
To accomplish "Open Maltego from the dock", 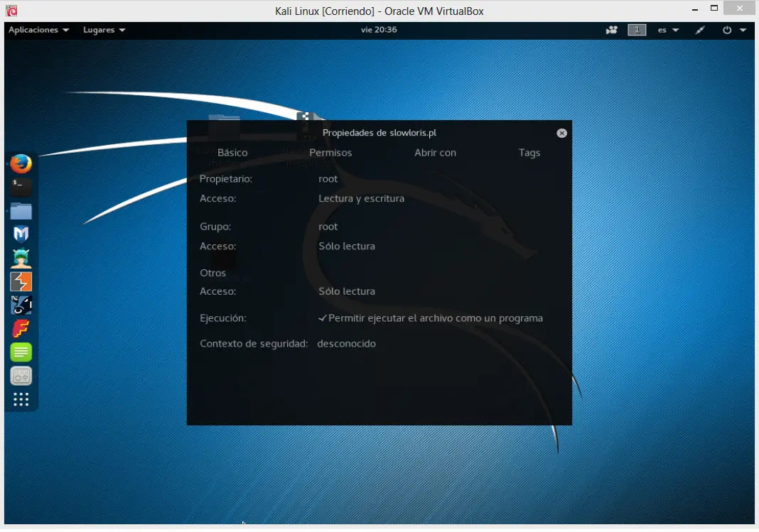I will 21,305.
